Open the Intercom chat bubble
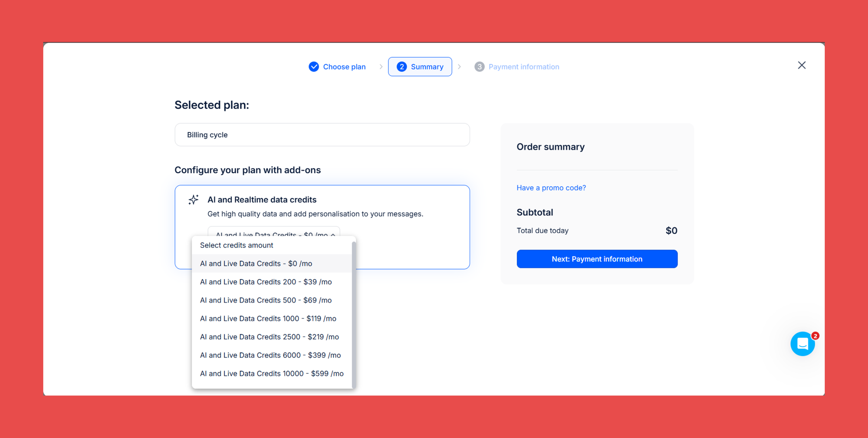Image resolution: width=868 pixels, height=438 pixels. click(802, 344)
